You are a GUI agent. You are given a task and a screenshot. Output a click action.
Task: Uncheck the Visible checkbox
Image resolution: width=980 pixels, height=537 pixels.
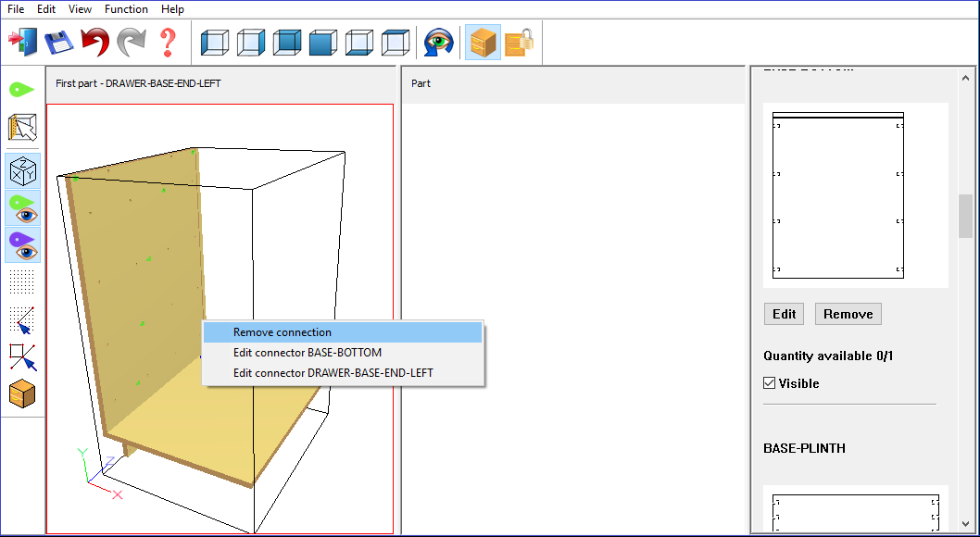(770, 382)
